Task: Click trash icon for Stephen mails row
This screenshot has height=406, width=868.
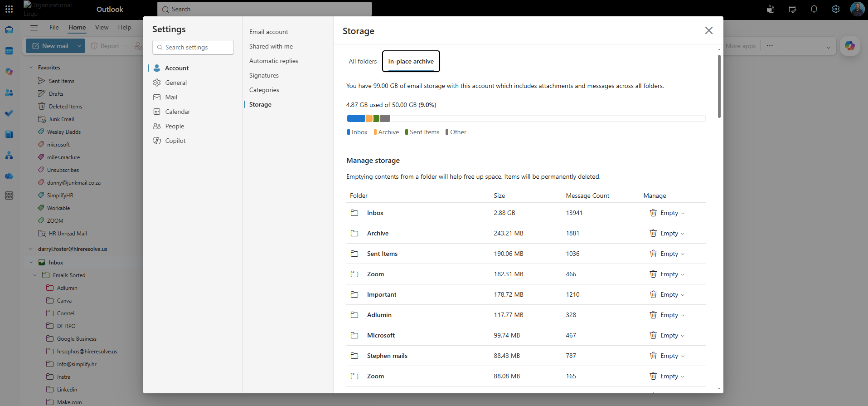Action: point(653,356)
